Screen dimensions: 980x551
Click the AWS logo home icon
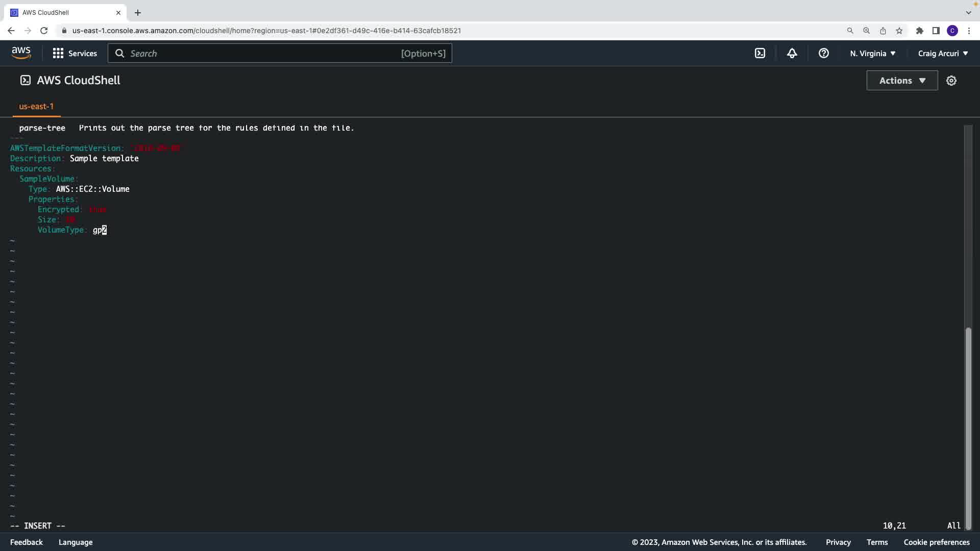(21, 53)
